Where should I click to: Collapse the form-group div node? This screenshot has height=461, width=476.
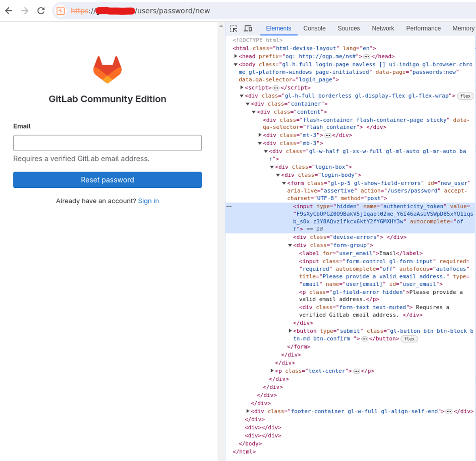tap(290, 245)
